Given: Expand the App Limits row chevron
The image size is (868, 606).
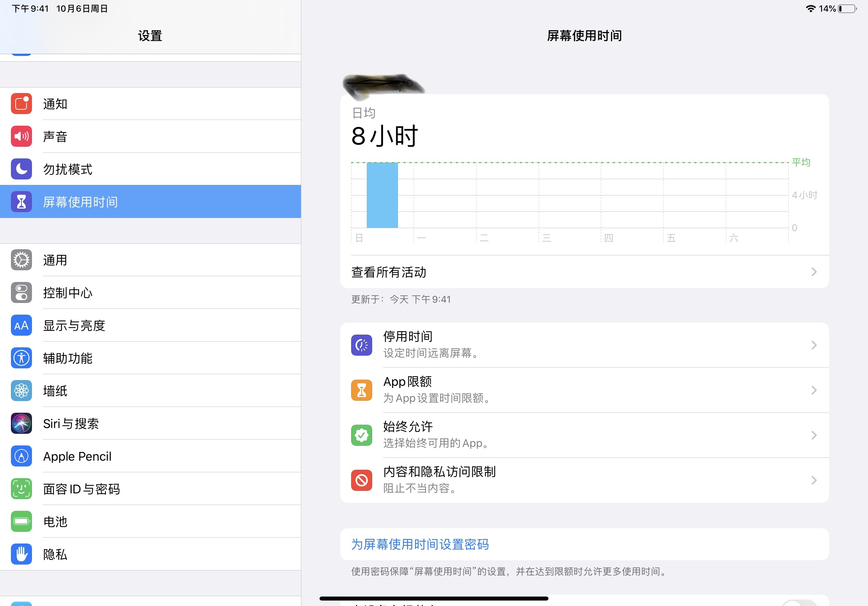Looking at the screenshot, I should (813, 390).
